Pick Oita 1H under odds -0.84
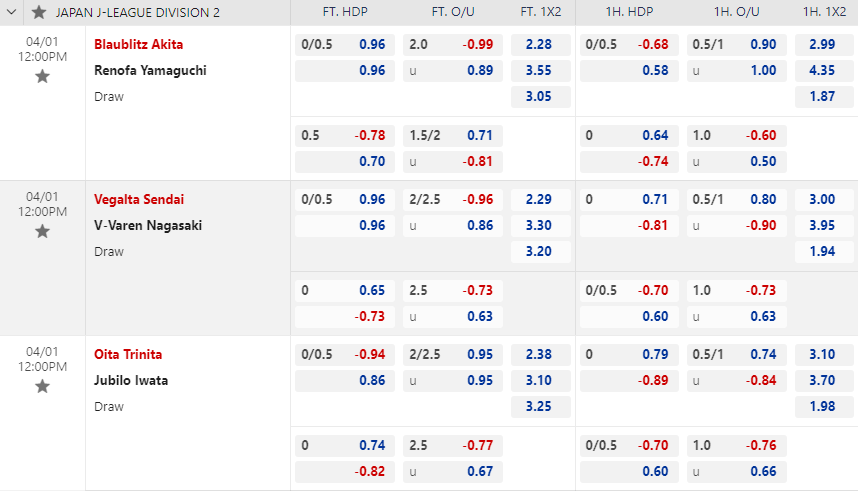Viewport: 858px width, 491px height. 737,380
